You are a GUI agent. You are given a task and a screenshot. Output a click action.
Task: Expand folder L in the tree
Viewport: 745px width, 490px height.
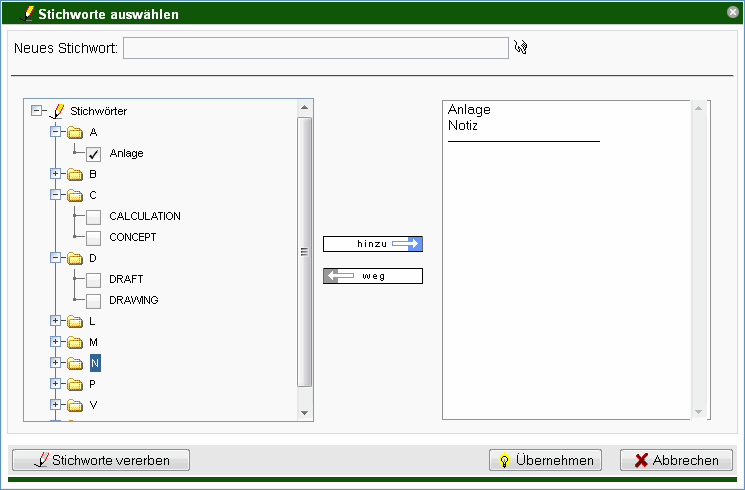coord(56,321)
